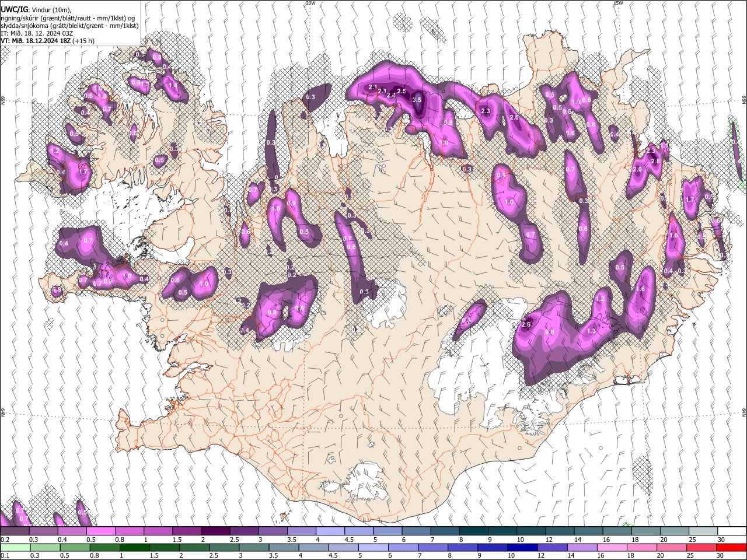Select the 'slydda/snjókoma' description line

click(x=70, y=26)
